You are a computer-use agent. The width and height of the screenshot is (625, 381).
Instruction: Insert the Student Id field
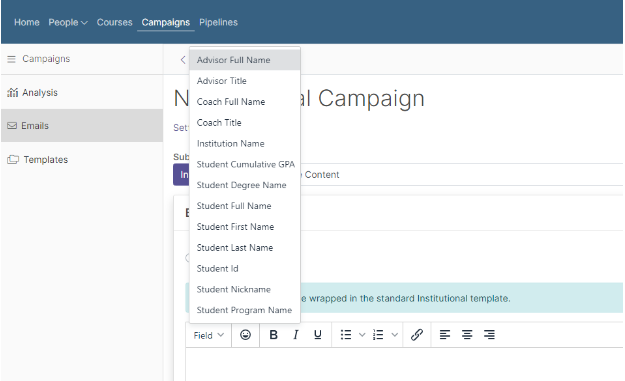tap(245, 269)
